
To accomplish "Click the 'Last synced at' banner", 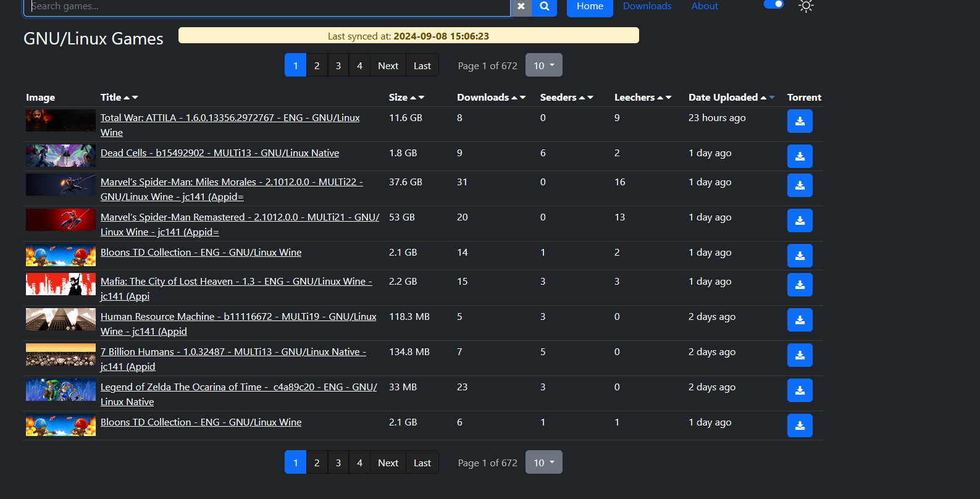I will [x=409, y=36].
